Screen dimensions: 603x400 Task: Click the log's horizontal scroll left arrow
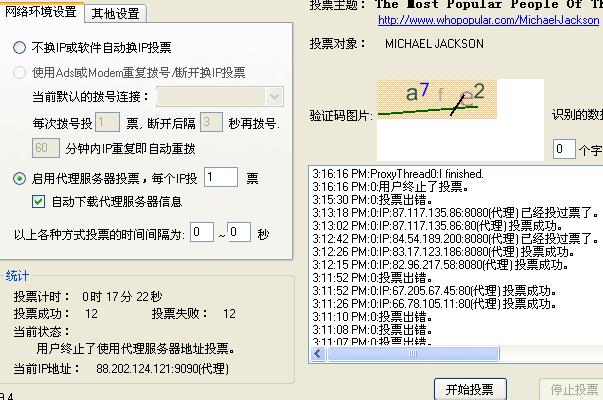coord(317,354)
